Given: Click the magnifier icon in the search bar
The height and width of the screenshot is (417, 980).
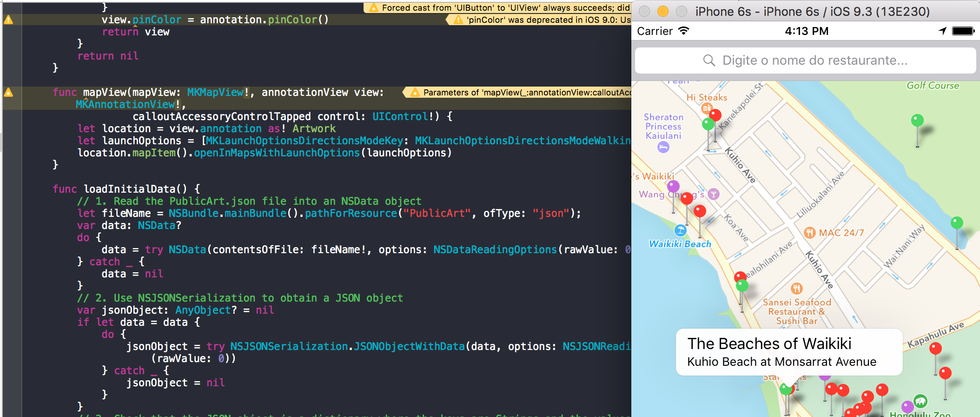Looking at the screenshot, I should click(x=709, y=61).
